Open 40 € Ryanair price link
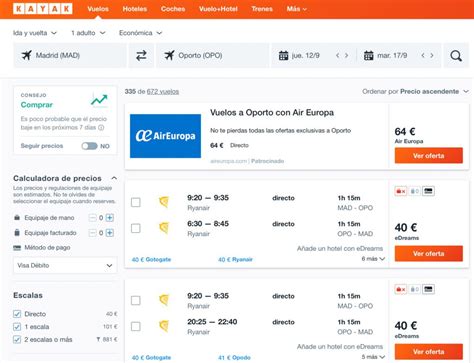474x363 pixels. pos(235,259)
